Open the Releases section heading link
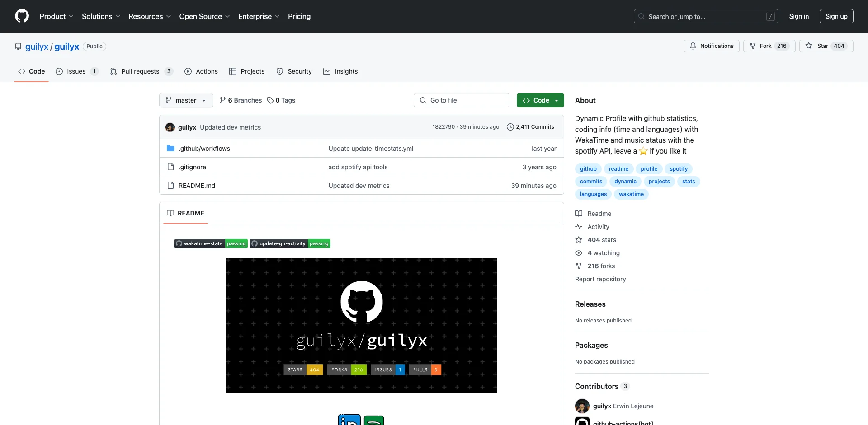This screenshot has width=868, height=425. click(590, 304)
